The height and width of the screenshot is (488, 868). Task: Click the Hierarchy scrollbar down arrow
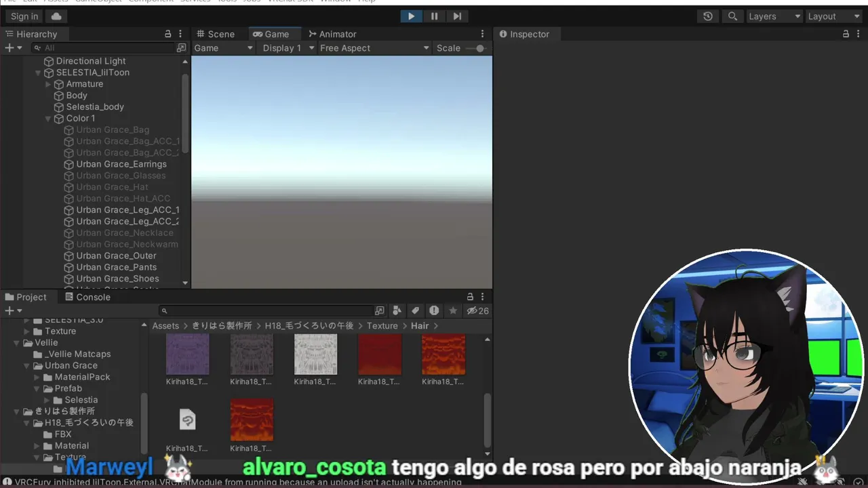coord(185,283)
